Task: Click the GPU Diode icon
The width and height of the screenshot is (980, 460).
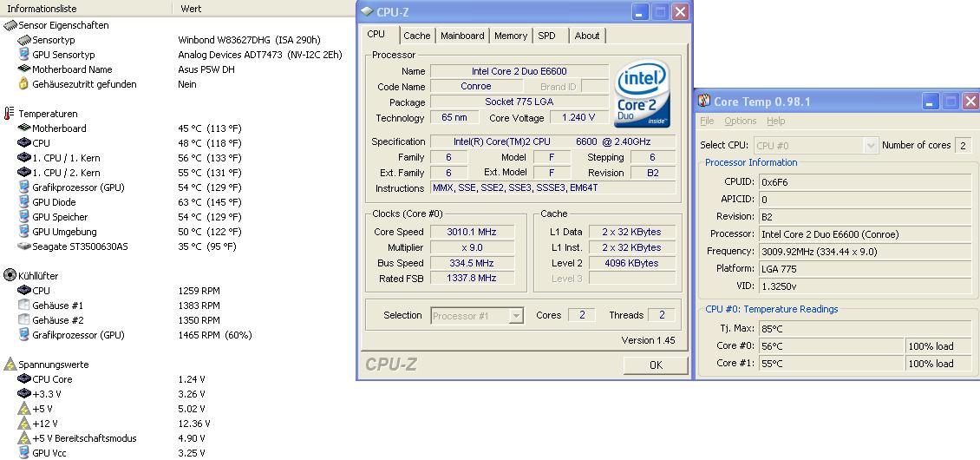Action: [x=24, y=202]
